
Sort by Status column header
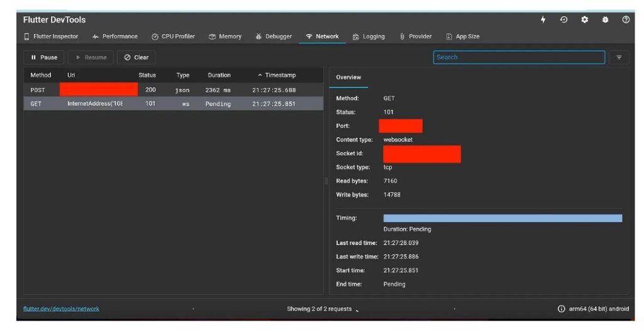click(147, 75)
